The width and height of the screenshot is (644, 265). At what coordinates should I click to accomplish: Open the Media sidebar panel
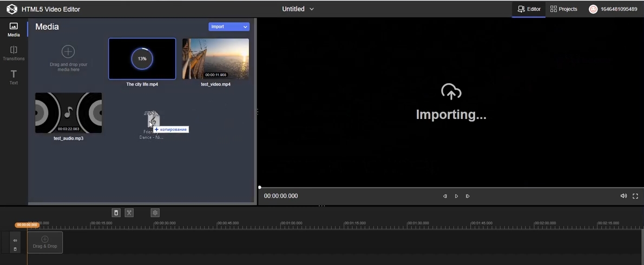14,30
